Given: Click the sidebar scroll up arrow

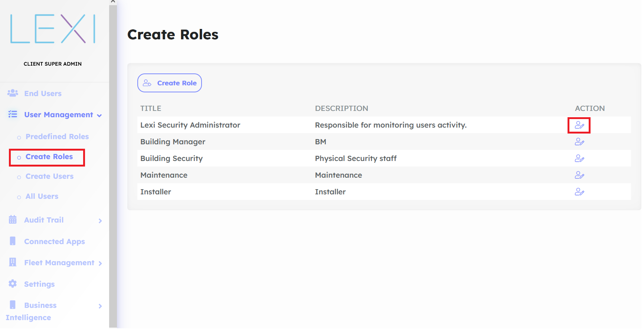Looking at the screenshot, I should [113, 2].
